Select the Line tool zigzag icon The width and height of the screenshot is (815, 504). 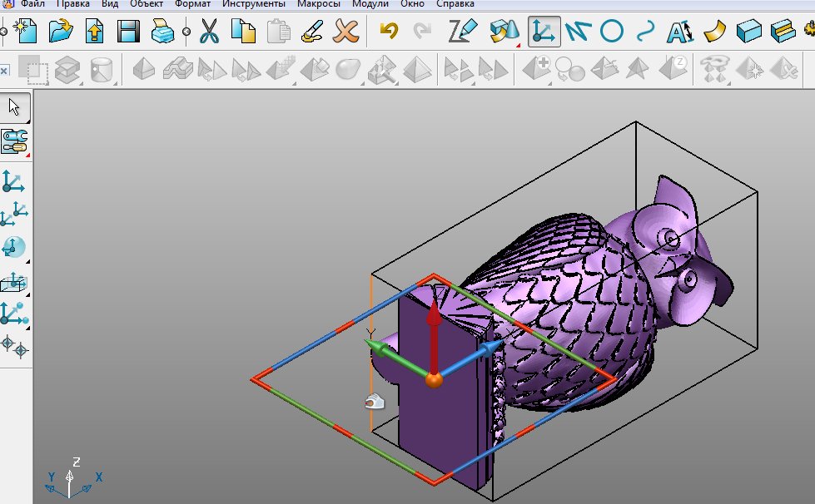tap(578, 31)
